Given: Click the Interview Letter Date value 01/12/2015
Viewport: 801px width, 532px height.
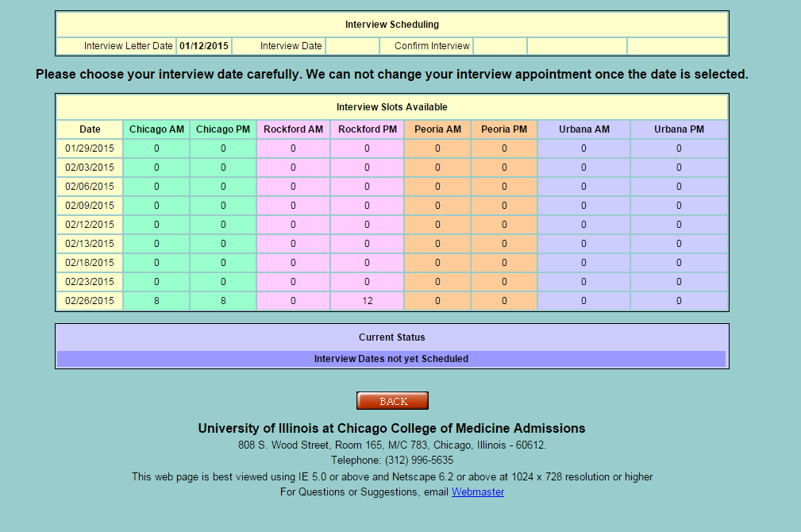Looking at the screenshot, I should [x=204, y=46].
